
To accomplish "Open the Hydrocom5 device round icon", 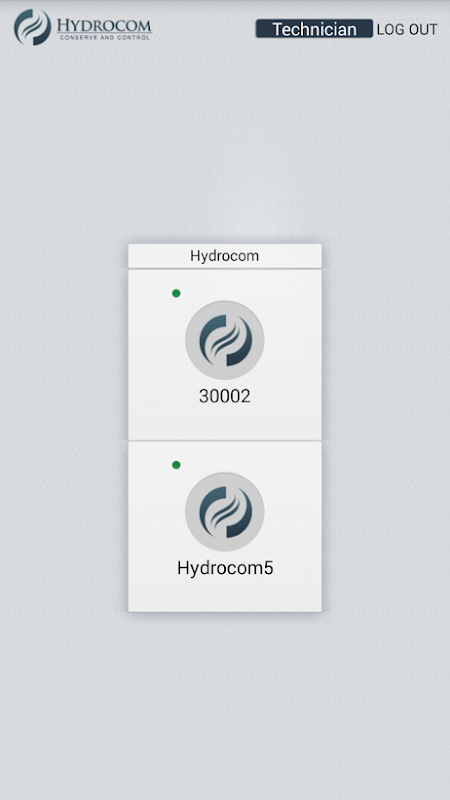I will click(224, 511).
